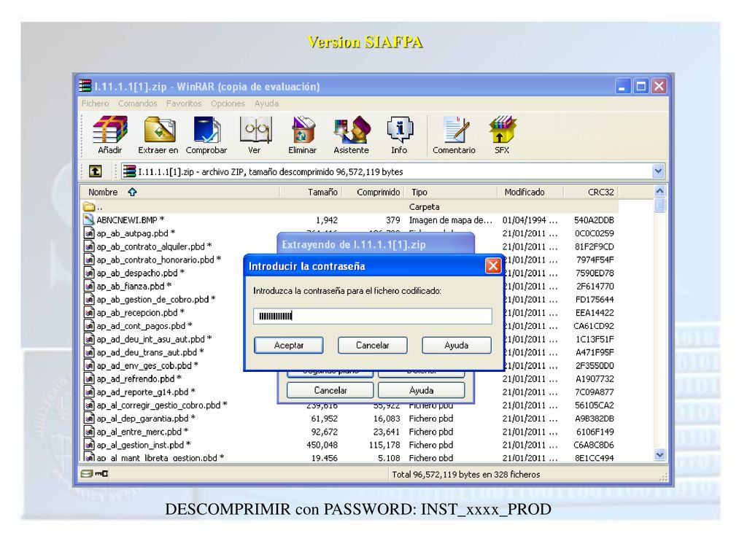
Task: Click the parent folder '..' icon
Action: [88, 206]
